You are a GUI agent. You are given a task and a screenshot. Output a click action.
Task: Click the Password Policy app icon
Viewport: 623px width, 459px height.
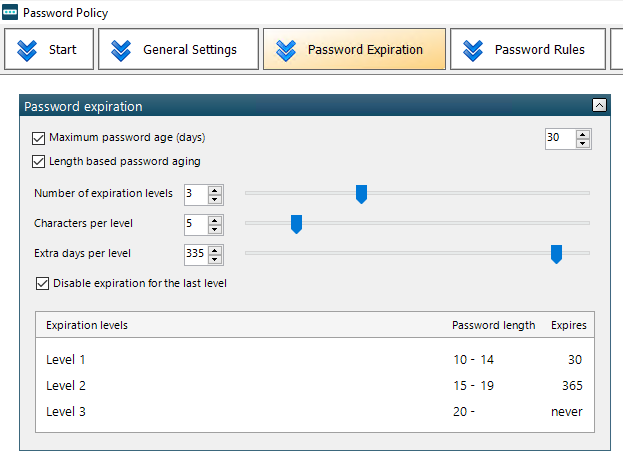tap(10, 12)
